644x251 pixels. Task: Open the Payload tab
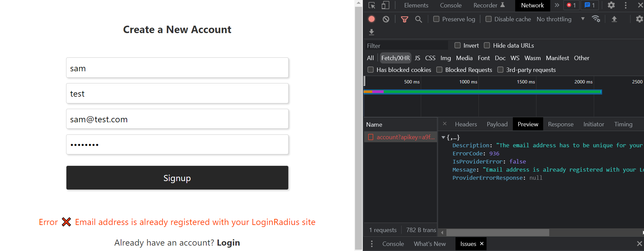click(x=497, y=124)
